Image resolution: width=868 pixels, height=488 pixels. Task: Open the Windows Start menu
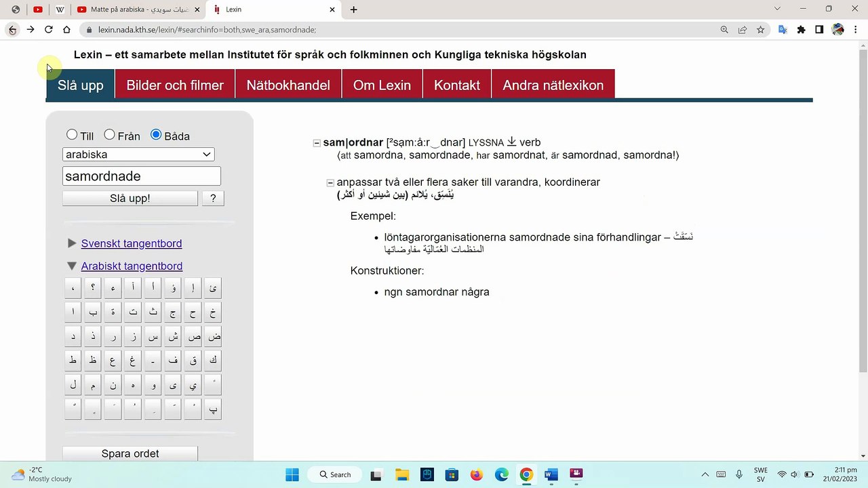click(292, 474)
